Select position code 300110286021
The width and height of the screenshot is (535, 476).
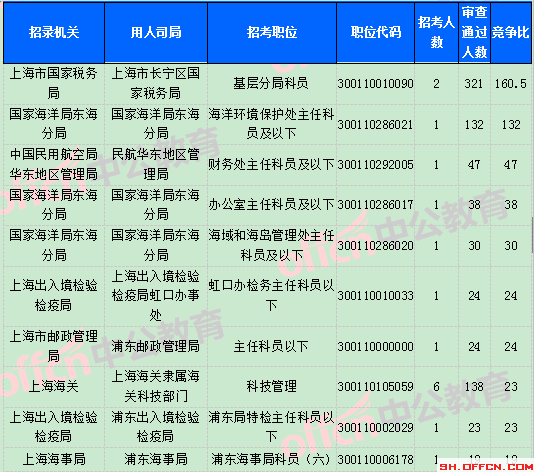point(375,125)
